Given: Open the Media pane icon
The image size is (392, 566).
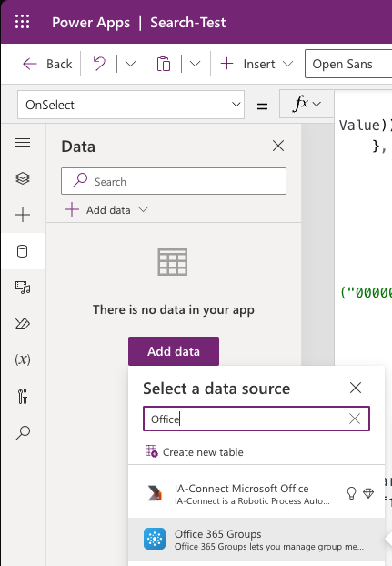Looking at the screenshot, I should tap(23, 288).
